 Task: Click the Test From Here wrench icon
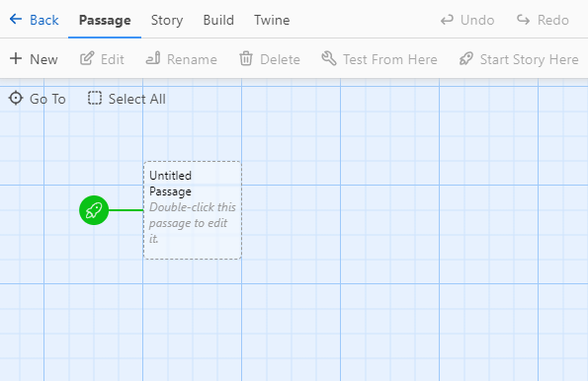[329, 58]
